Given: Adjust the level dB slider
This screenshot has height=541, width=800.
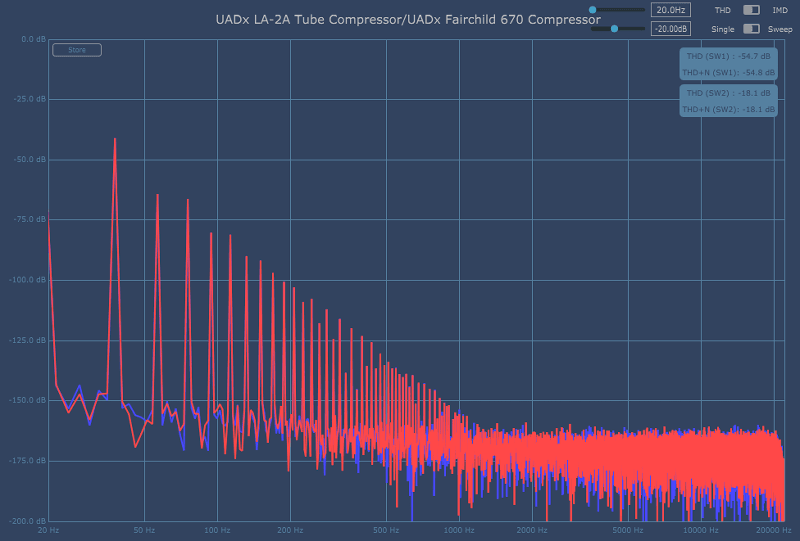Looking at the screenshot, I should coord(618,29).
